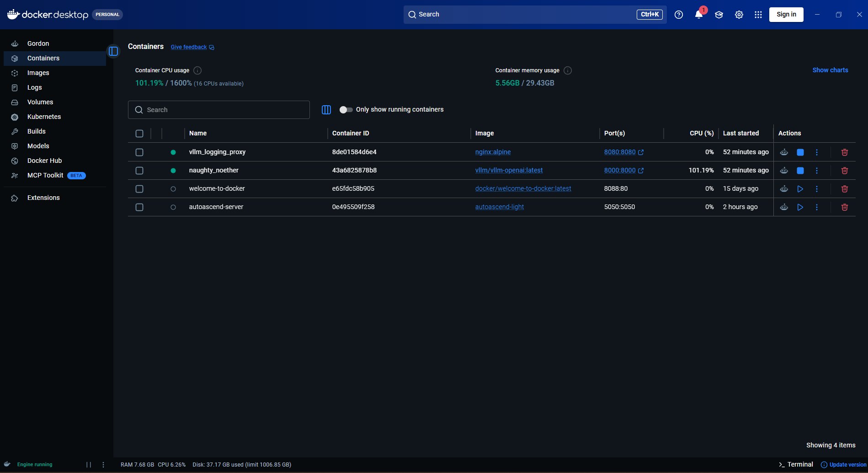
Task: Open vllm/vllm-openai:latest image link
Action: (509, 170)
